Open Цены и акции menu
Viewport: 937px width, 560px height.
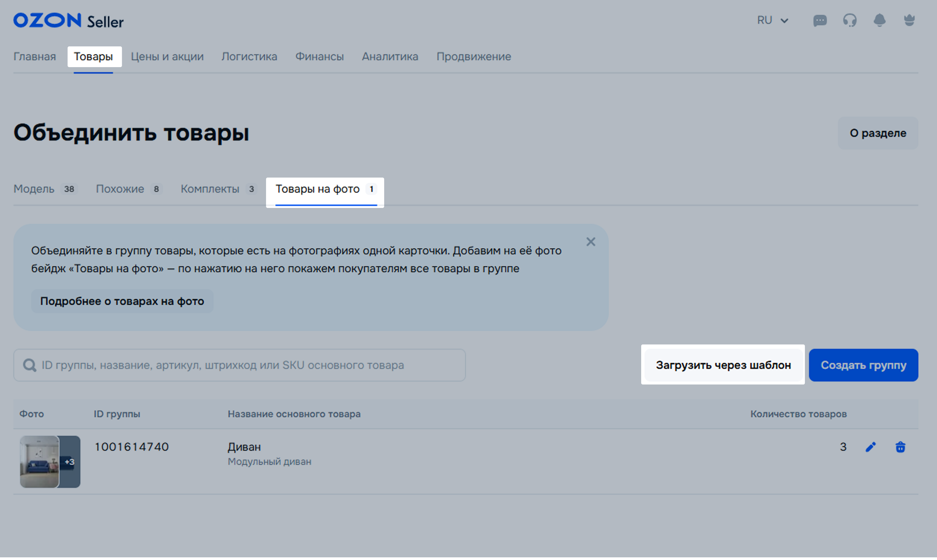167,57
